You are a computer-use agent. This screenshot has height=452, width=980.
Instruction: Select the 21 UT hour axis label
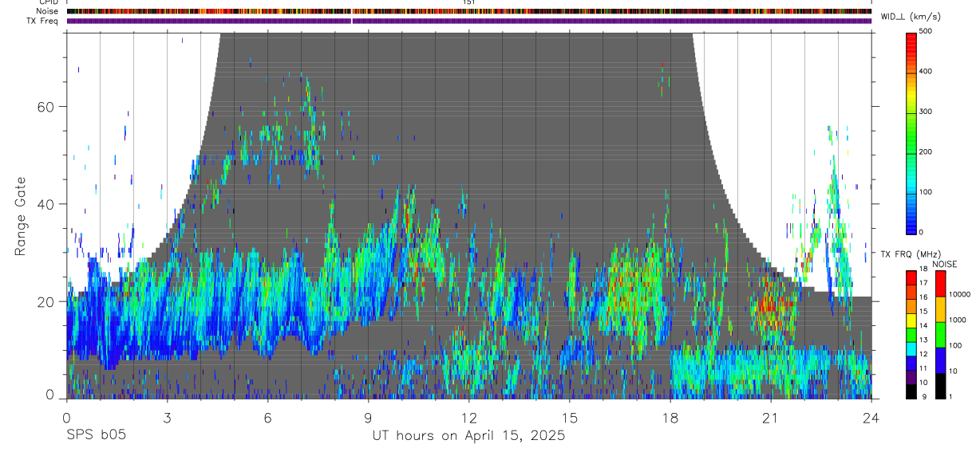pyautogui.click(x=771, y=417)
